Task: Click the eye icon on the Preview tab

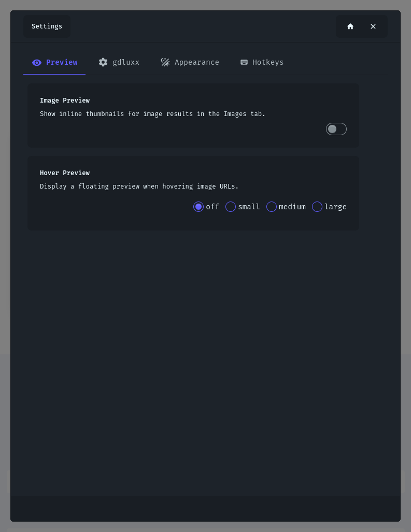Action: 37,63
